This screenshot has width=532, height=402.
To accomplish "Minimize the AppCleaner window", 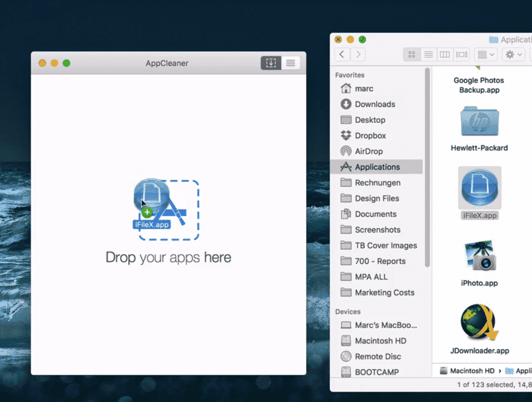I will (54, 63).
